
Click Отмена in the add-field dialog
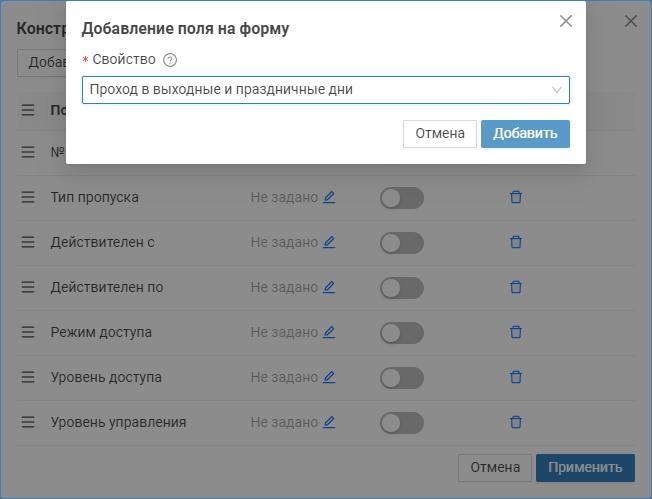(x=440, y=134)
